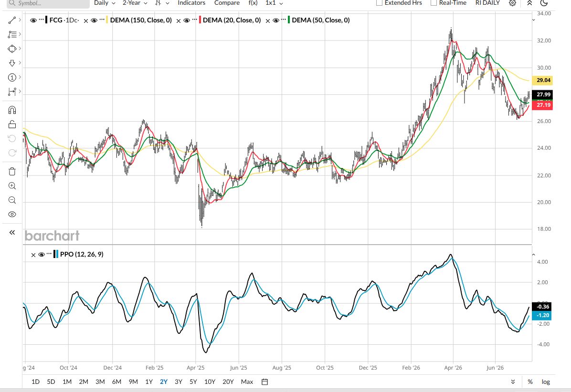Screen dimensions: 571x392
Task: Expand shapes tool options arrow
Action: click(20, 48)
